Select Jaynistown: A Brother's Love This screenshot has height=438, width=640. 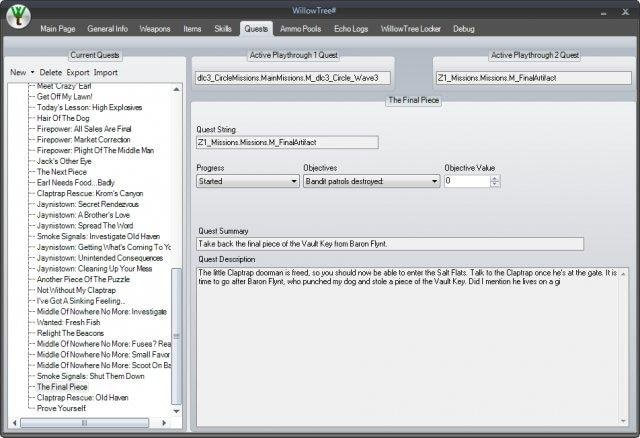[83, 215]
